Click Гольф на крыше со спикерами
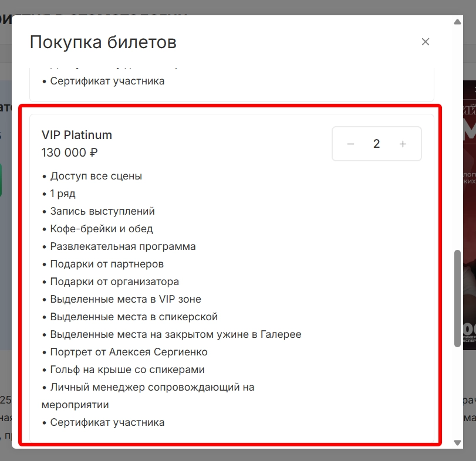 [127, 370]
